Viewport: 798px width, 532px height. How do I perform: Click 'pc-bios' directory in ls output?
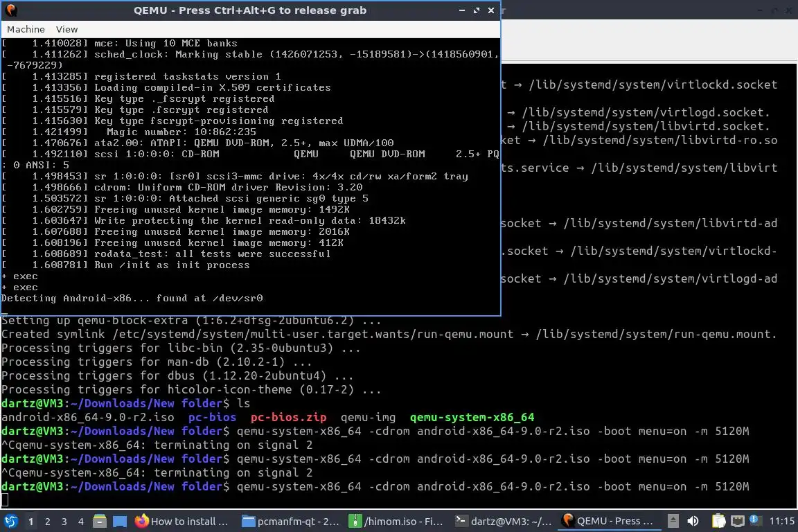tap(212, 418)
